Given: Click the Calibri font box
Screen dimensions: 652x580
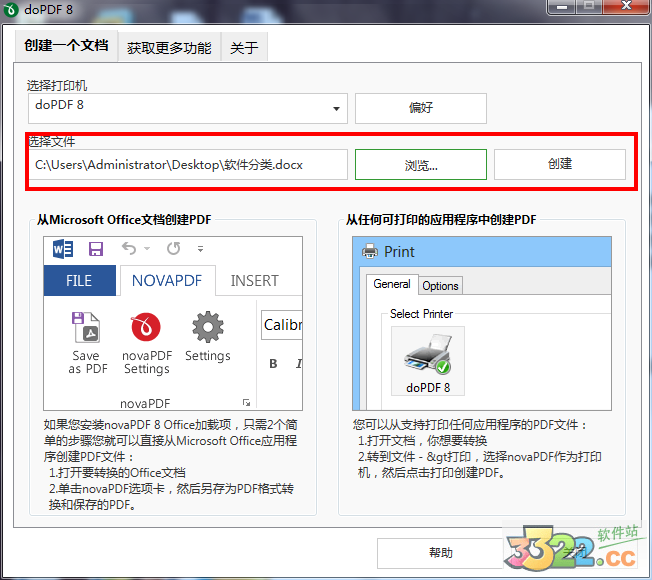Looking at the screenshot, I should (282, 325).
